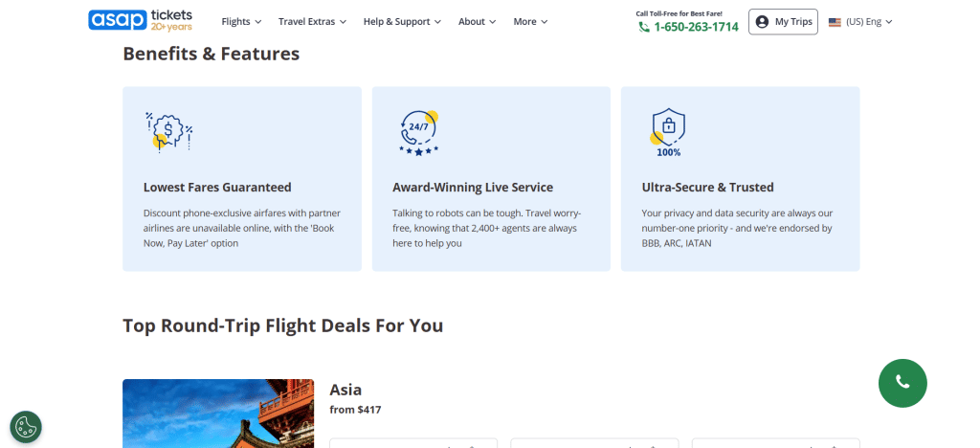
Task: Expand the Help & Support menu
Action: pos(402,21)
